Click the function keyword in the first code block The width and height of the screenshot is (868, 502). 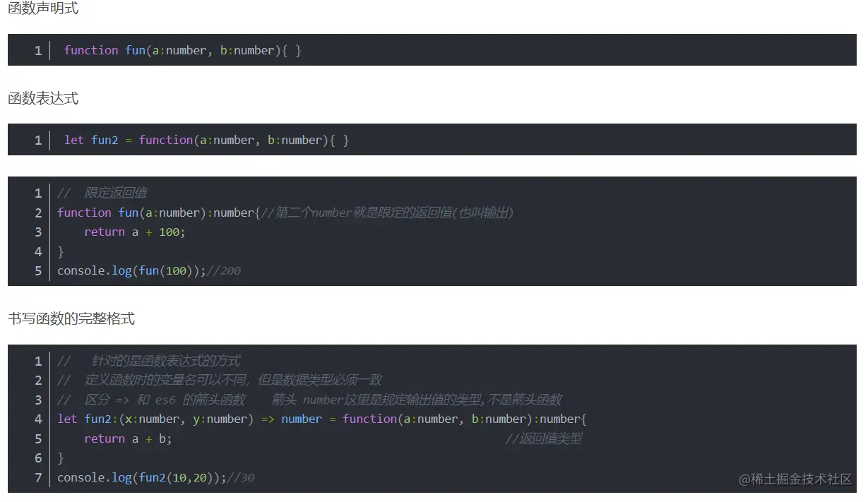point(91,50)
